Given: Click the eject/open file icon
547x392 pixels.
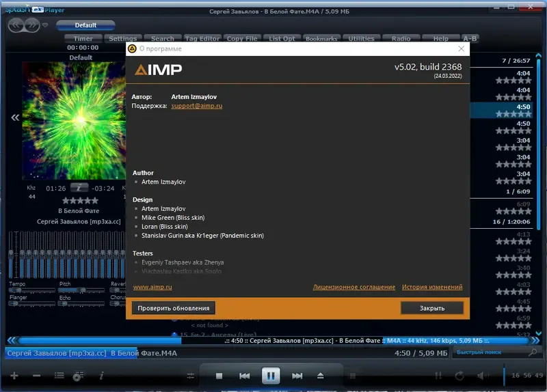Looking at the screenshot, I should [x=321, y=376].
